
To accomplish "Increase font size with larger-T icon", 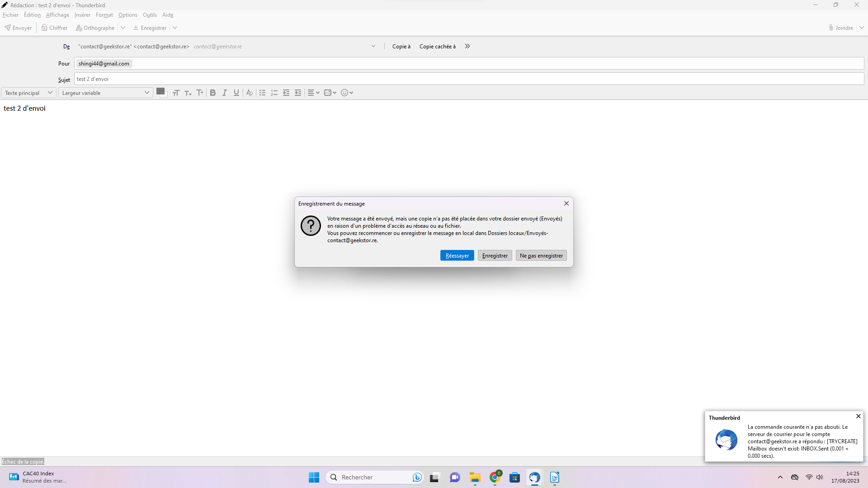I will 200,93.
